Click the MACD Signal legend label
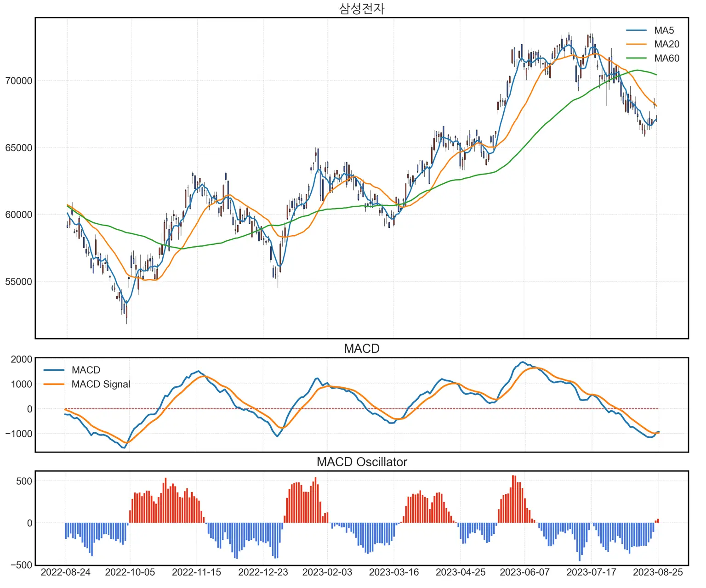 (x=101, y=384)
